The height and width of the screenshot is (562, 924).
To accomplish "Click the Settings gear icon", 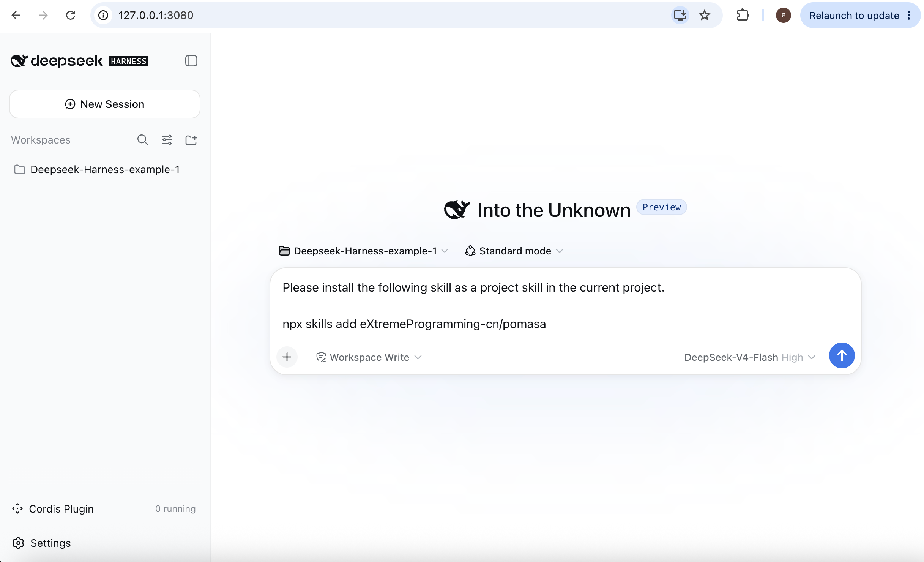I will pyautogui.click(x=18, y=543).
